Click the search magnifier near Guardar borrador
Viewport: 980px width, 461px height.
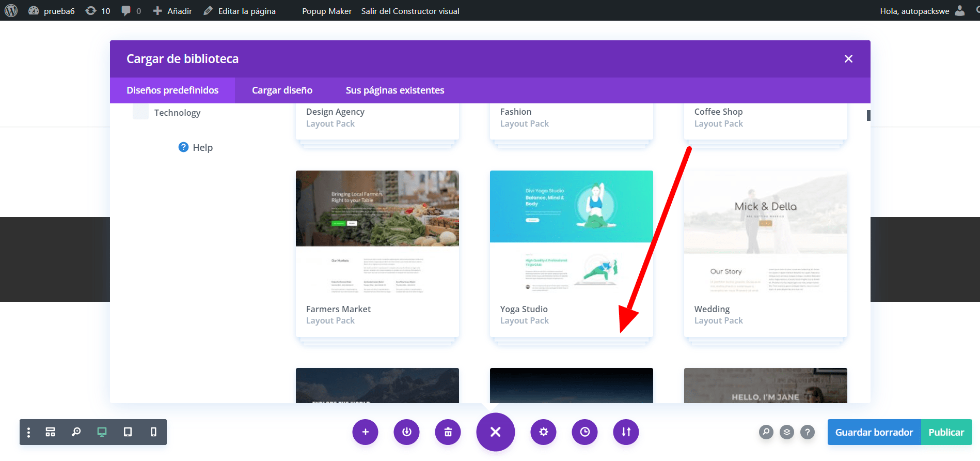766,432
